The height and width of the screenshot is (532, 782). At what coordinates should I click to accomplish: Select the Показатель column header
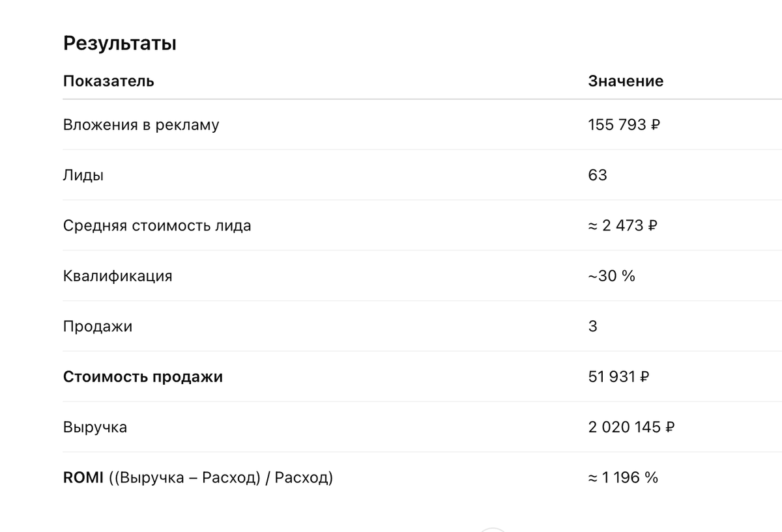(109, 81)
